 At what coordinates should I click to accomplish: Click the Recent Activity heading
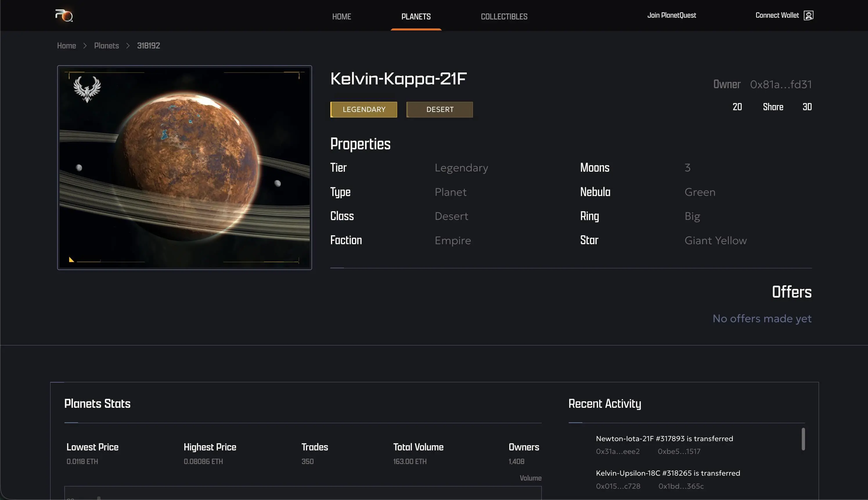604,404
